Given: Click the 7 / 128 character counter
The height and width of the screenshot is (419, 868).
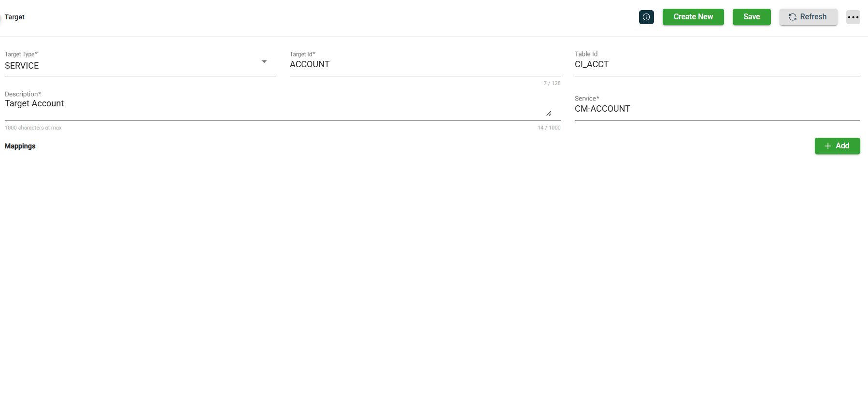Looking at the screenshot, I should click(x=552, y=84).
